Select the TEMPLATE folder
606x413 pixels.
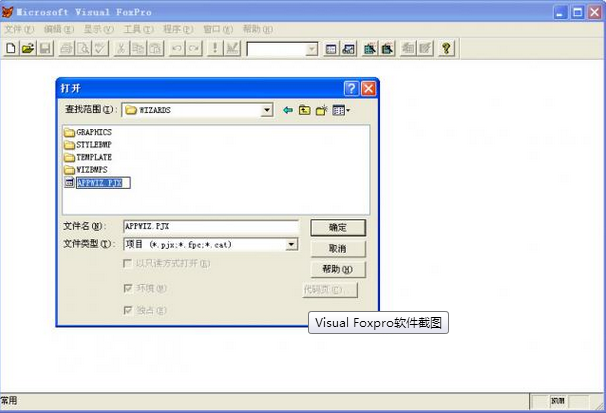click(x=88, y=157)
